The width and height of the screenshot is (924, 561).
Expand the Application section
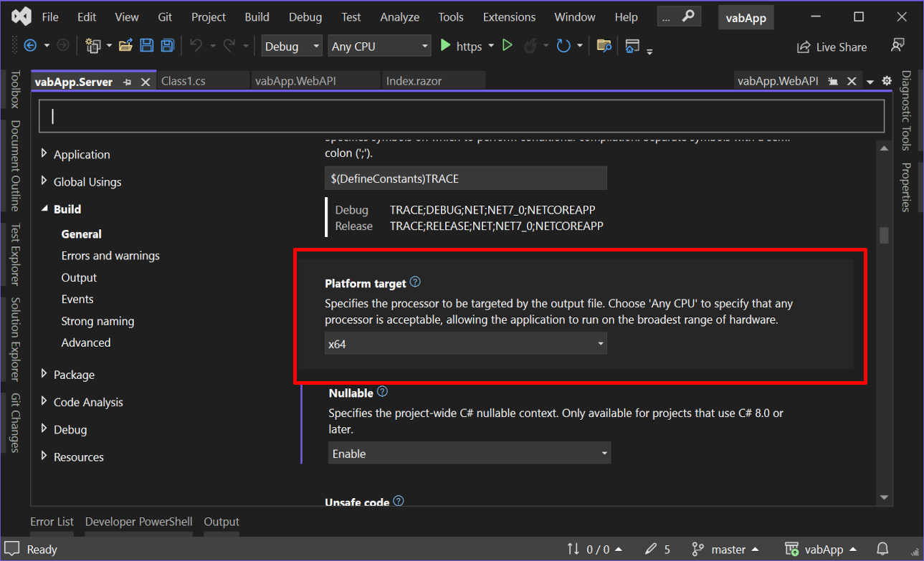44,153
